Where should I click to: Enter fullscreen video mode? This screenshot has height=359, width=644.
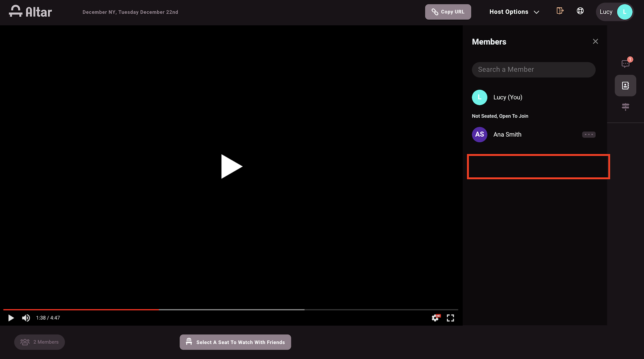[x=450, y=318]
